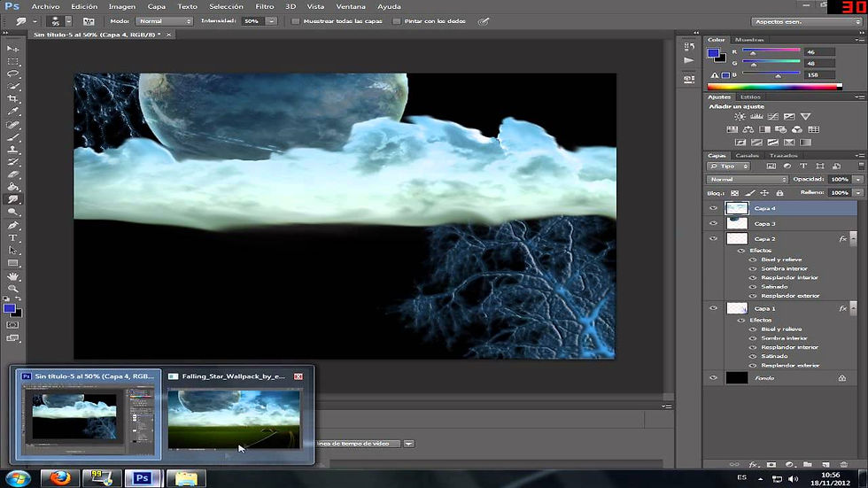Add a Photo Filter adjustment
This screenshot has height=488, width=868.
click(780, 129)
